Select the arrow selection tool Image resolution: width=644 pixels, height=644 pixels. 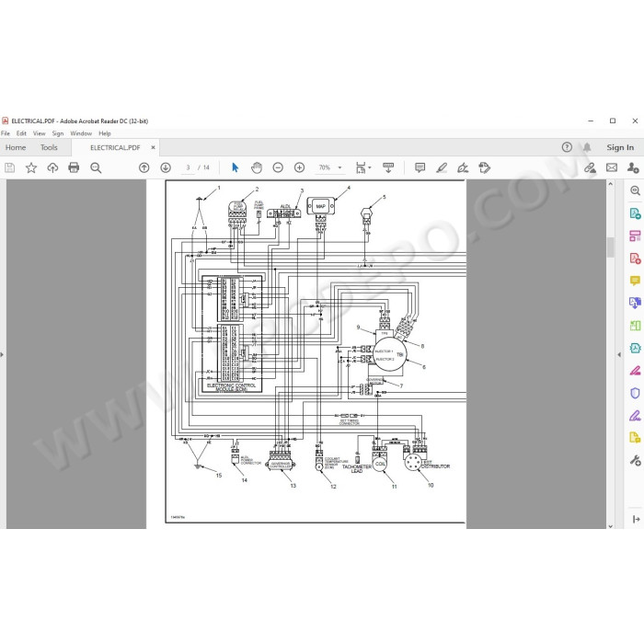[x=235, y=167]
